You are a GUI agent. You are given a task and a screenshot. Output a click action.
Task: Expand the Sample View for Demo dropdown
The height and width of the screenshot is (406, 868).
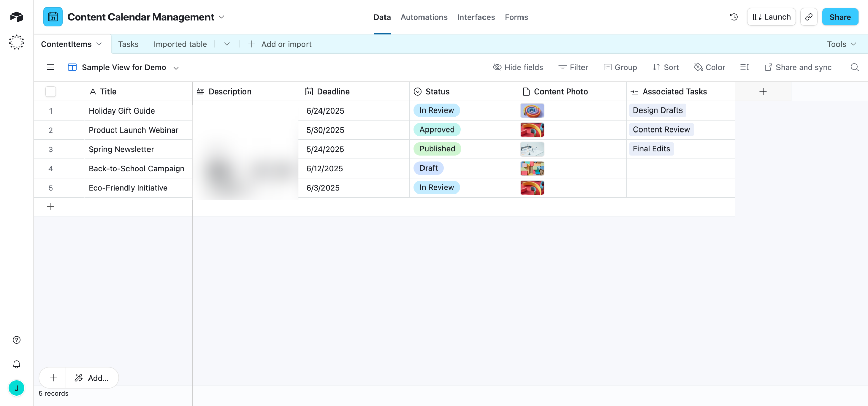pos(176,68)
